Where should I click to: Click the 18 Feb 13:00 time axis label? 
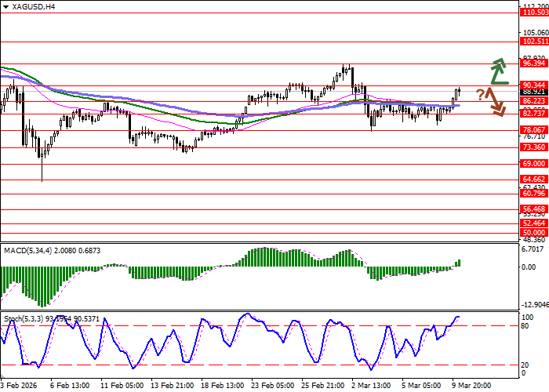pos(224,386)
